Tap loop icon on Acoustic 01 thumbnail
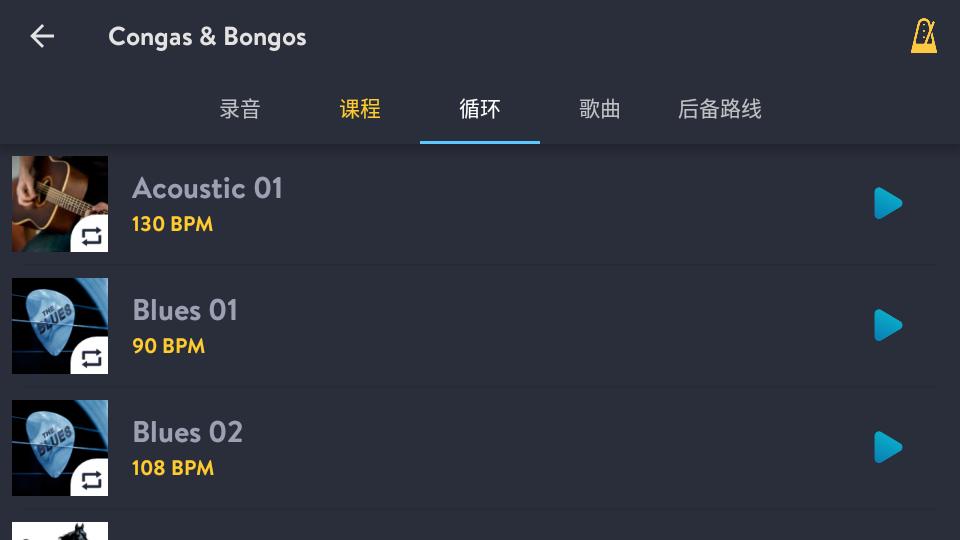 pyautogui.click(x=91, y=236)
